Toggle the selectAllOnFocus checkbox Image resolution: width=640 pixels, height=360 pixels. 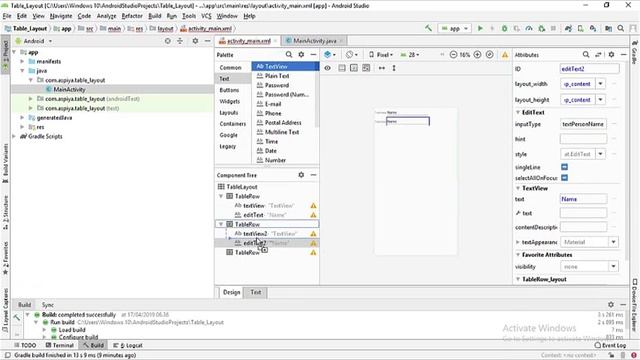tap(564, 178)
